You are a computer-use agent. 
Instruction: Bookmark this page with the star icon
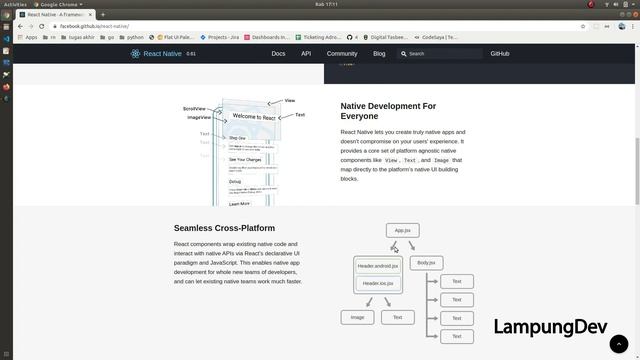(x=583, y=26)
